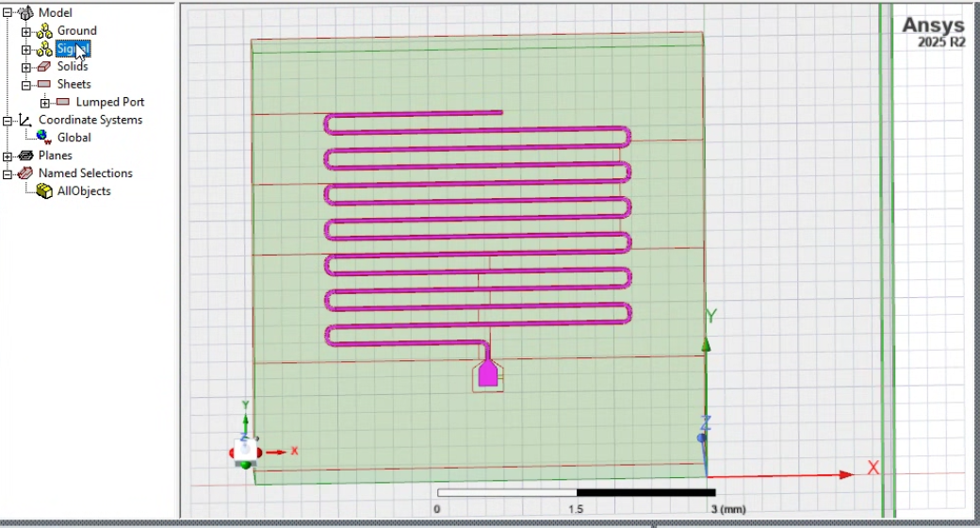The image size is (980, 528).
Task: Select the Ground tree item
Action: point(77,31)
